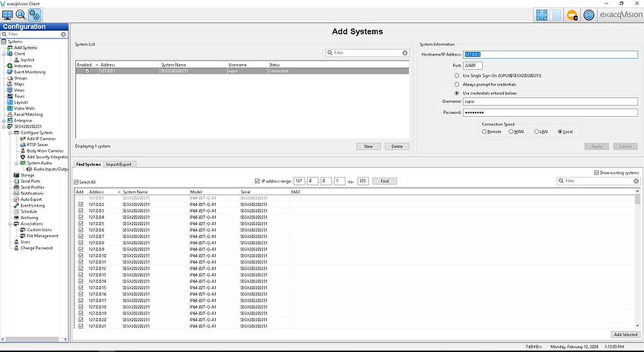Viewport: 644px width, 352px height.
Task: Open Event Linking tree entry
Action: (x=32, y=205)
